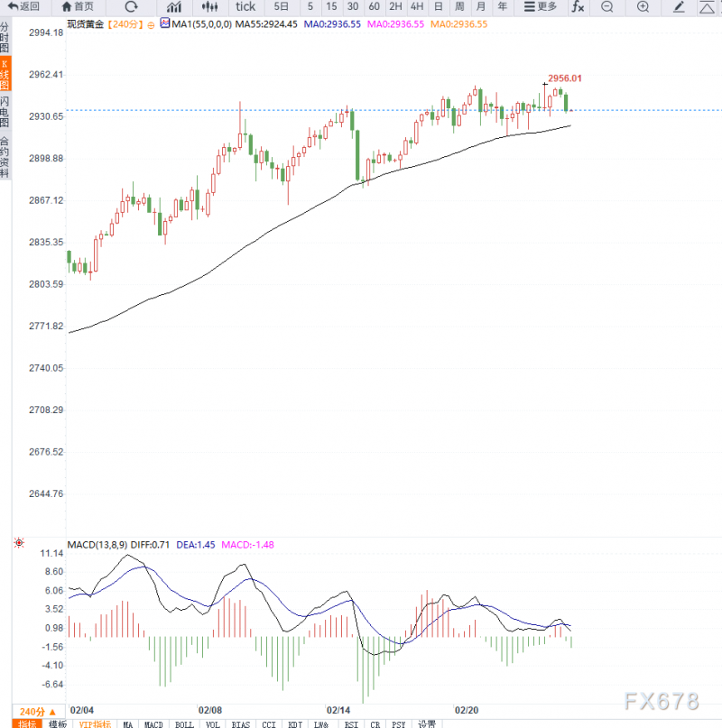Click the MA1(55,0,0,0) indicator label

[201, 24]
